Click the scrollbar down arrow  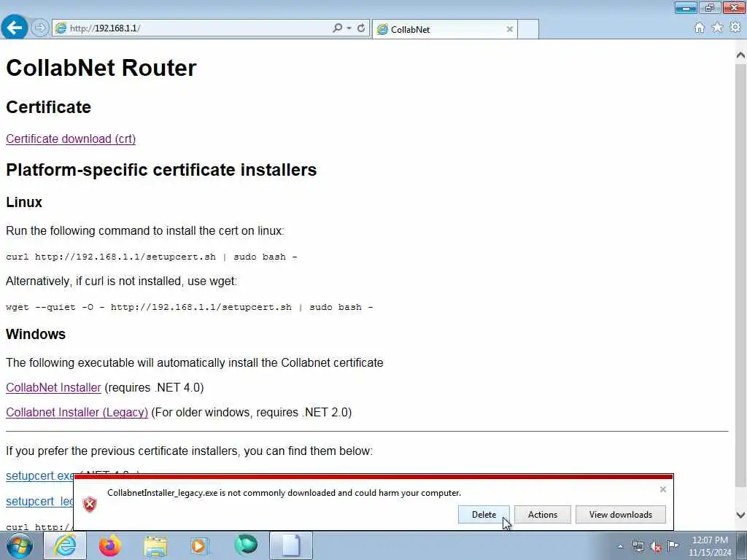coord(740,515)
